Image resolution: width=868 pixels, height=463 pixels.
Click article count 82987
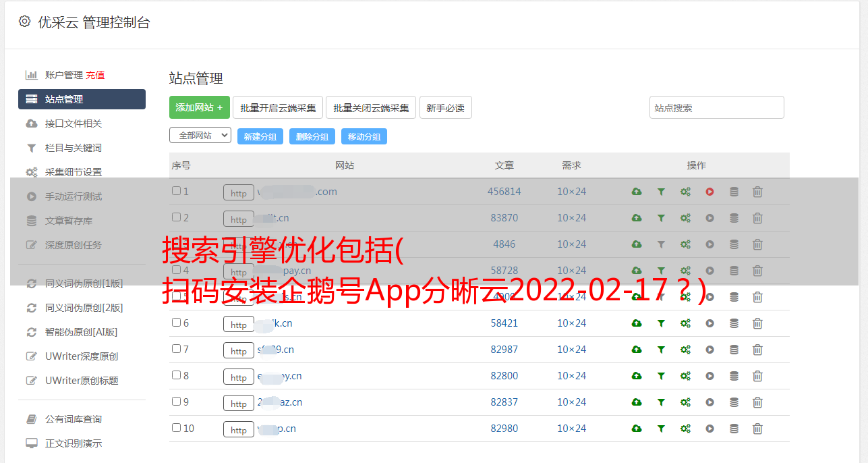pos(504,350)
